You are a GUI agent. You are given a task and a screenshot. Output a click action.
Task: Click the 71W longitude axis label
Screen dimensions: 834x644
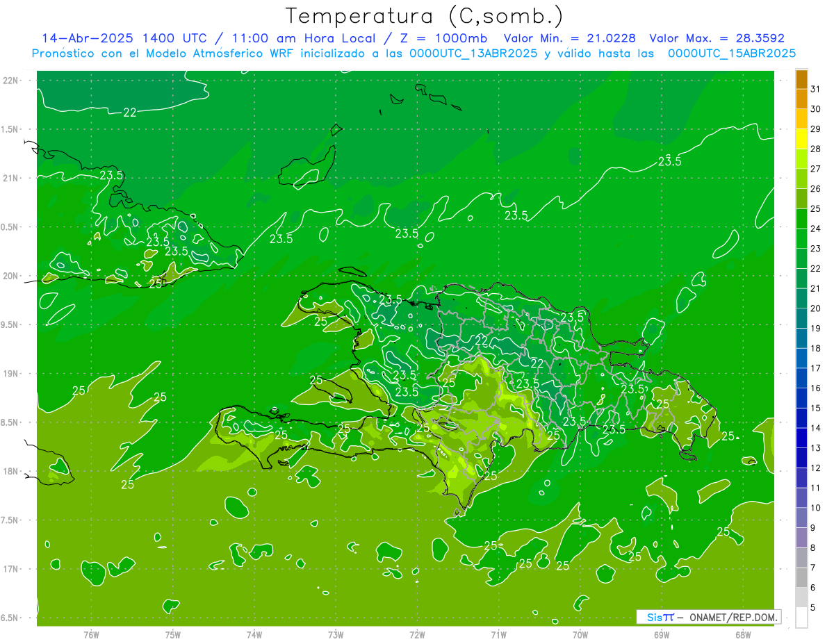(498, 635)
